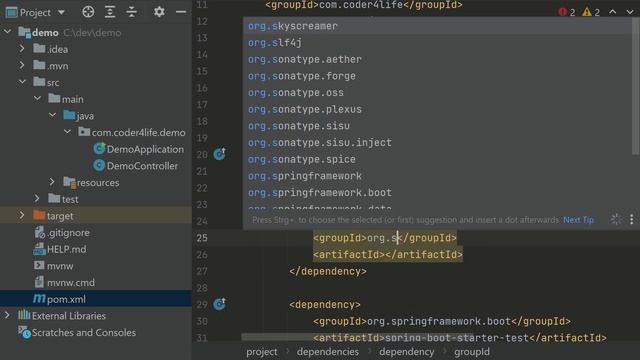Click the HELP.md file icon
Viewport: 640px width, 360px height.
tap(39, 249)
